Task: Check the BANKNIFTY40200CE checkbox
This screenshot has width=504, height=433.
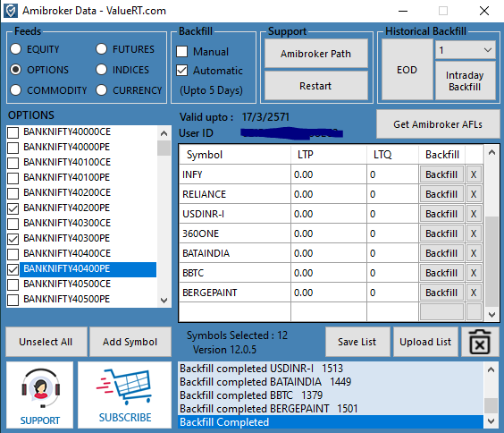Action: [x=13, y=193]
